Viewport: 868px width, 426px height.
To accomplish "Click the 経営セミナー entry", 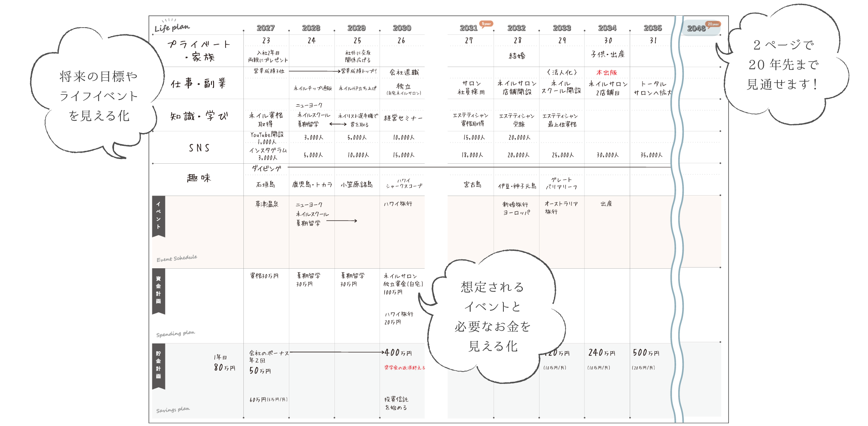I will [403, 118].
